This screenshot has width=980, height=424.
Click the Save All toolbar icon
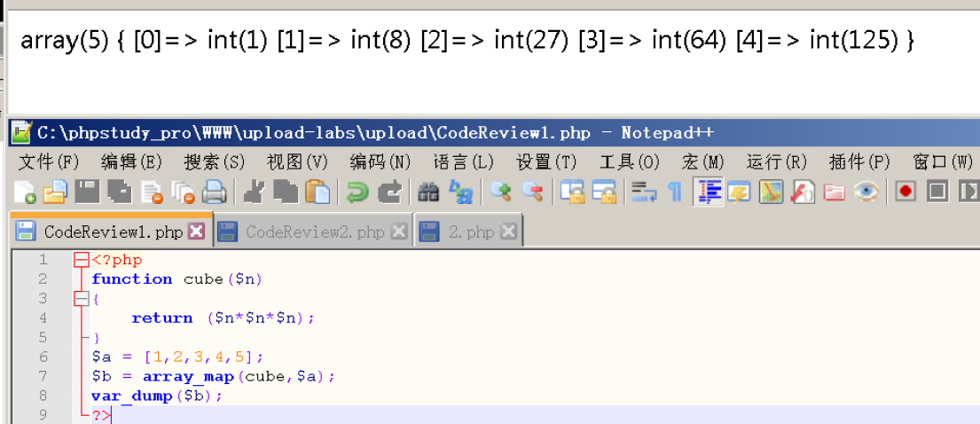(119, 192)
